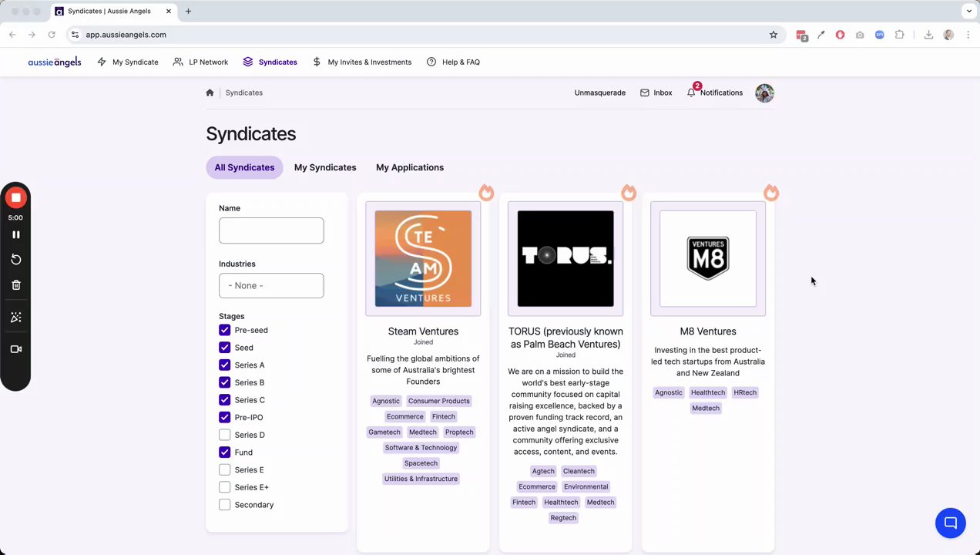The height and width of the screenshot is (555, 980).
Task: Restart the recording
Action: point(15,260)
